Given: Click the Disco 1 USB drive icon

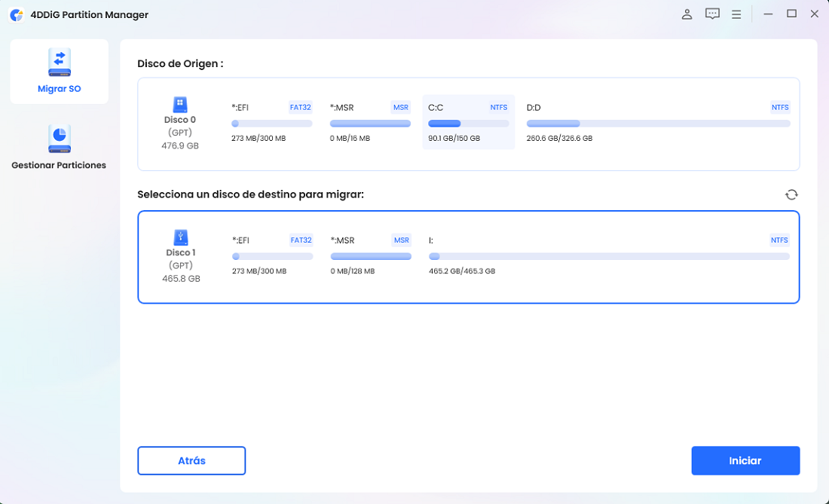Looking at the screenshot, I should pos(181,237).
